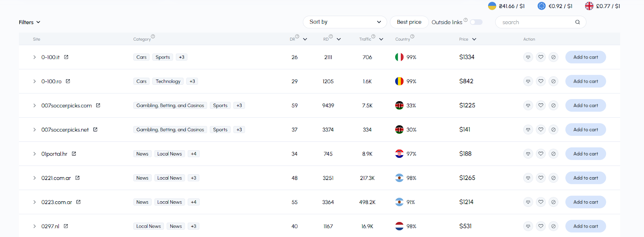Sort by Price column arrow
This screenshot has width=644, height=237.
(474, 39)
